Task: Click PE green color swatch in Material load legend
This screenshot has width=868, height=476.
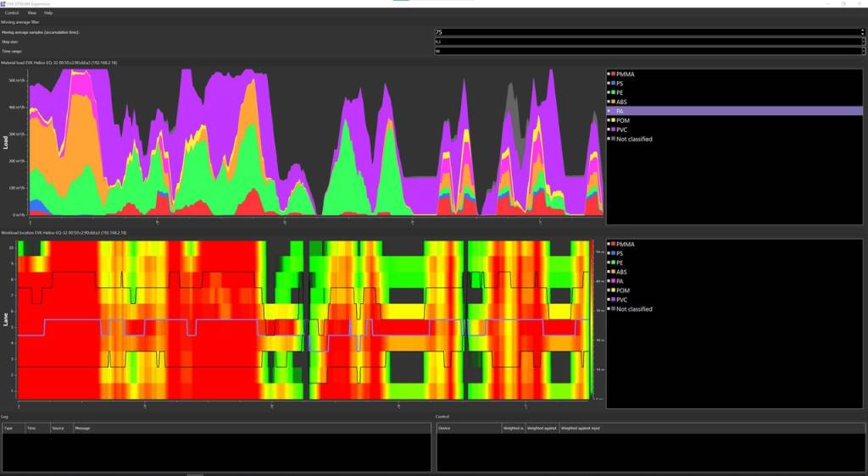Action: tap(614, 93)
